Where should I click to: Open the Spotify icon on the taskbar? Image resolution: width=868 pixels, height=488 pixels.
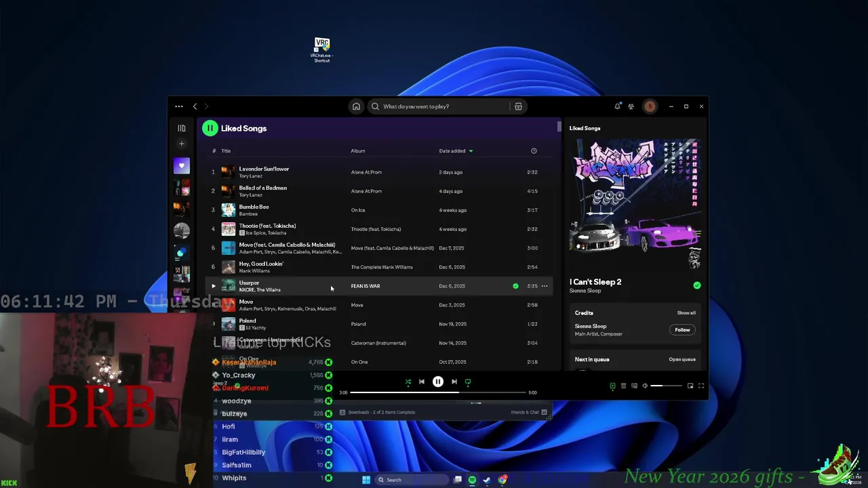coord(472,480)
